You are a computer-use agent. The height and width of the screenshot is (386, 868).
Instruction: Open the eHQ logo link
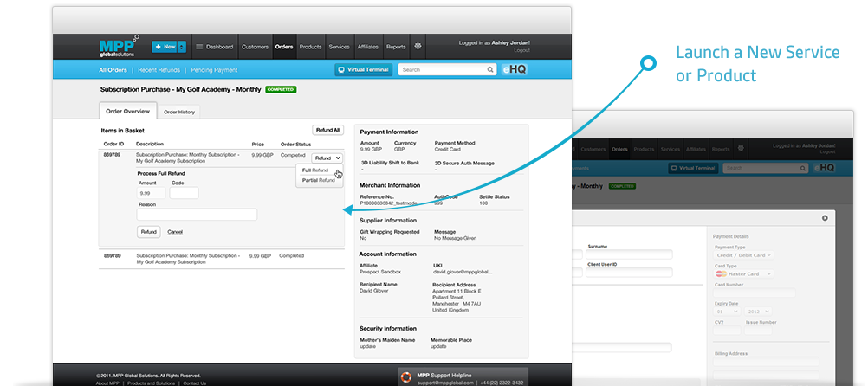point(514,69)
